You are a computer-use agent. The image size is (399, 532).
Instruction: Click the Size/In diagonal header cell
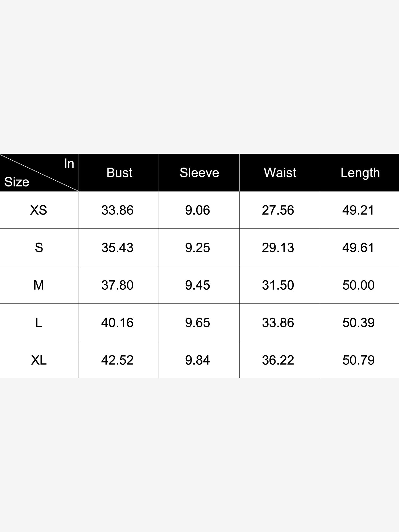(39, 173)
